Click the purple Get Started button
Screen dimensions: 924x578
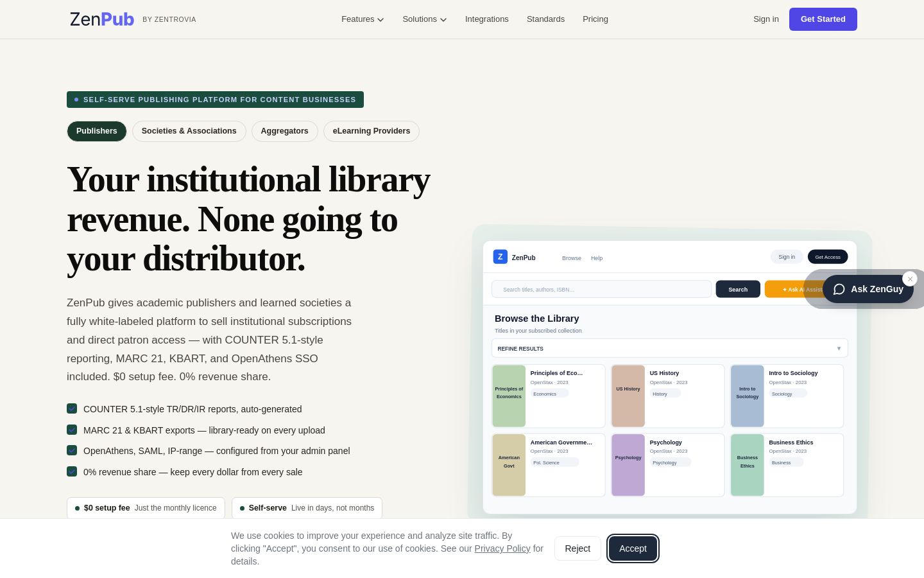[823, 19]
